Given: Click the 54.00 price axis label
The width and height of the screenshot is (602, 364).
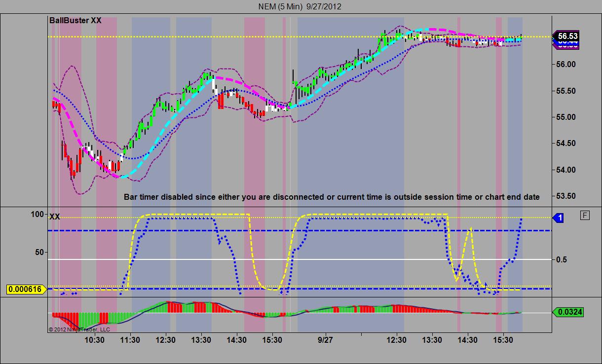Looking at the screenshot, I should (566, 170).
